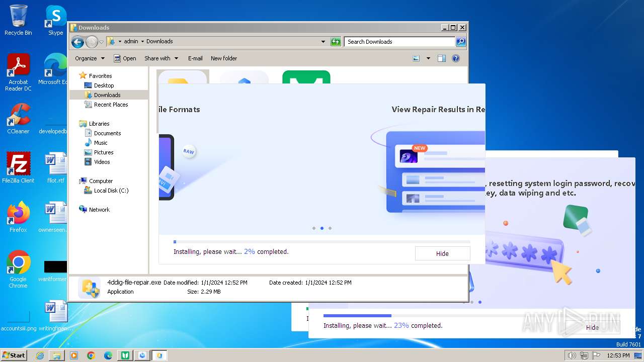Create a New folder from toolbar
The height and width of the screenshot is (362, 644).
coord(224,58)
